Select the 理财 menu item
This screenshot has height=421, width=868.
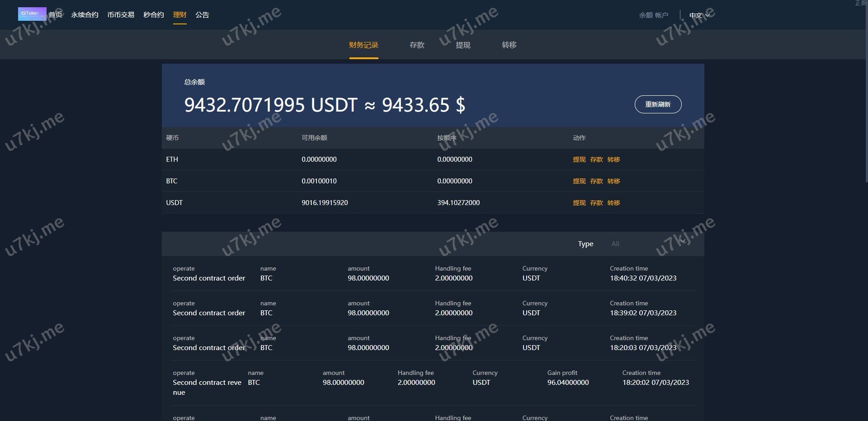(x=179, y=15)
